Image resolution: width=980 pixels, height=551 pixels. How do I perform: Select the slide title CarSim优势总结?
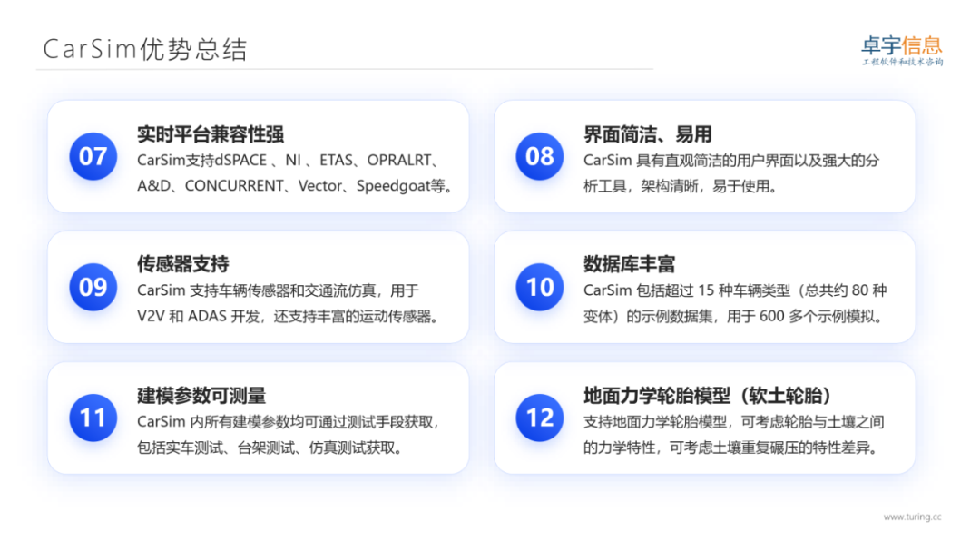145,49
